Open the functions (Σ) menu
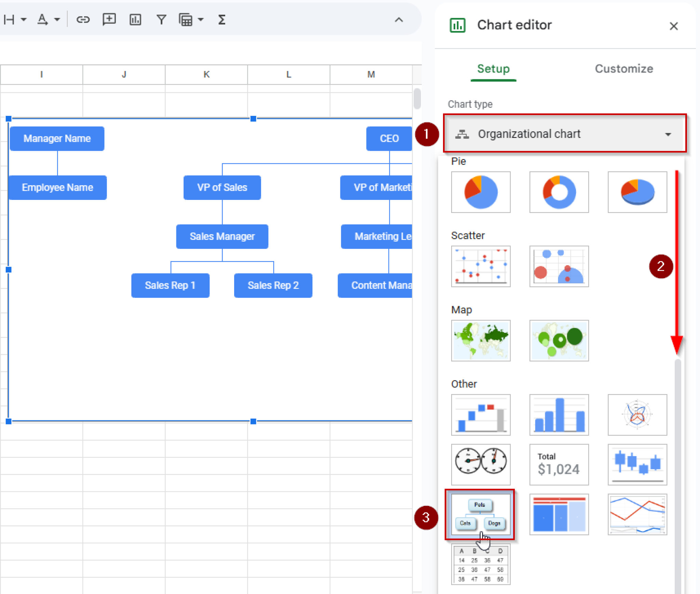700x594 pixels. pos(222,19)
